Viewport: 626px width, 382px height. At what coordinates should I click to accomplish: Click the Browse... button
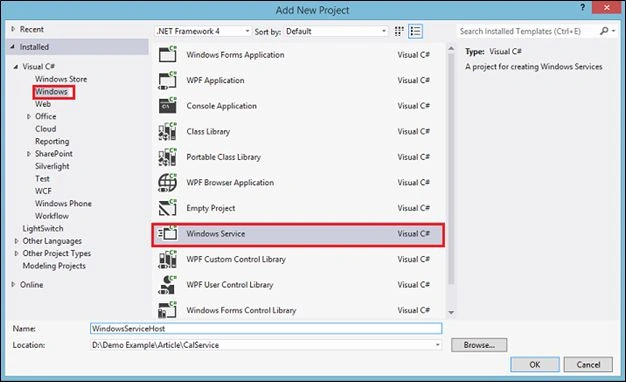[479, 345]
